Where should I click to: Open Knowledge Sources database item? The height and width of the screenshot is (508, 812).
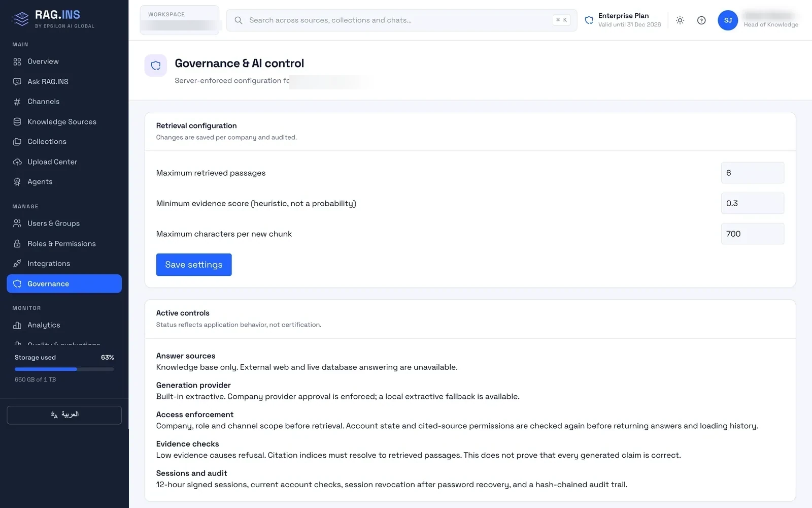point(64,121)
